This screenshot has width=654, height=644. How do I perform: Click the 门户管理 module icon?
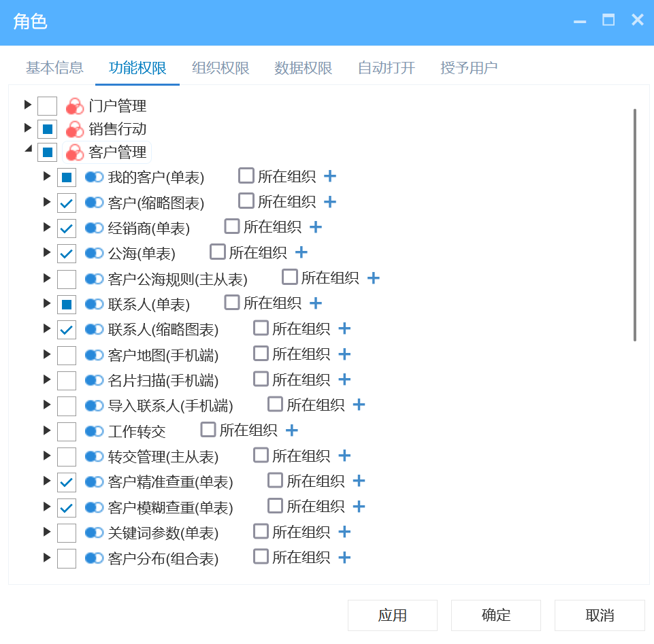73,106
